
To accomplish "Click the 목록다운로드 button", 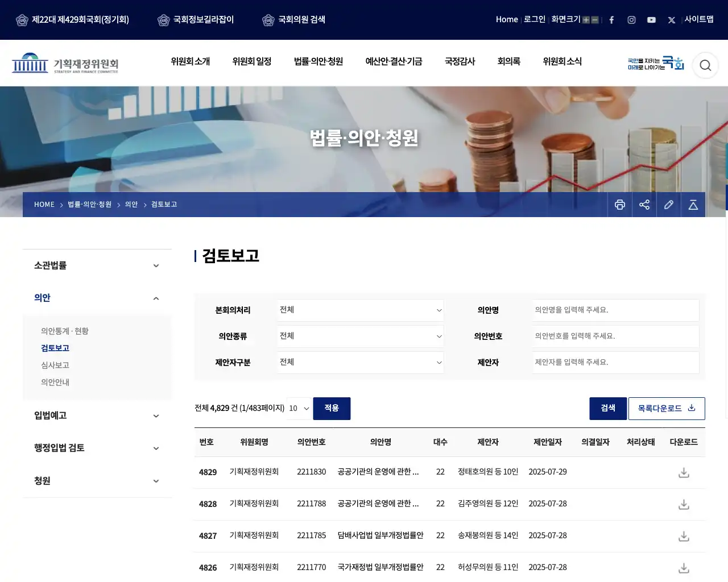I will [x=667, y=409].
